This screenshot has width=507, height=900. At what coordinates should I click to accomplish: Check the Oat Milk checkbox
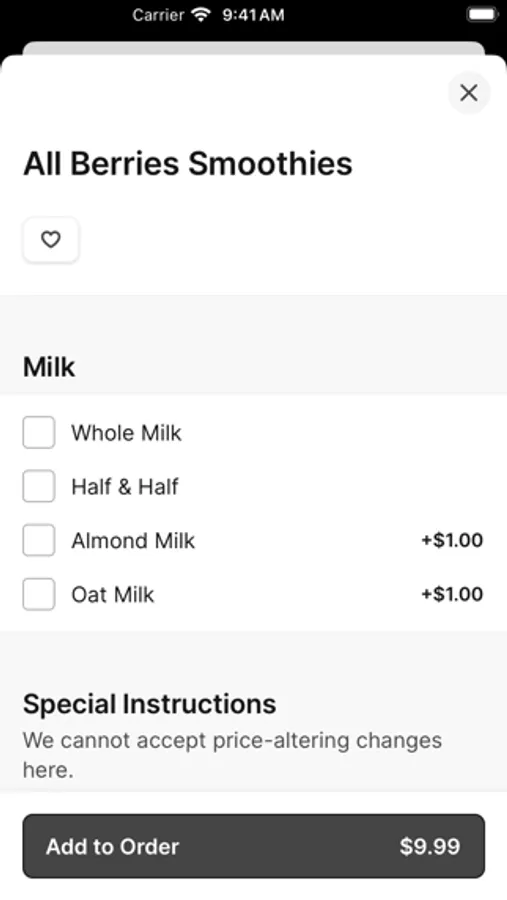(x=39, y=594)
